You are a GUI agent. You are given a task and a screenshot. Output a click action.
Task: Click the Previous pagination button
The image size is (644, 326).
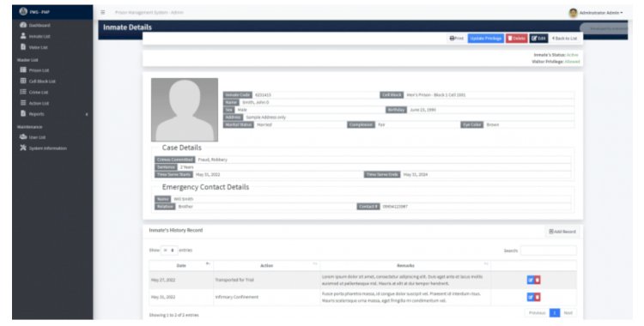pyautogui.click(x=537, y=313)
